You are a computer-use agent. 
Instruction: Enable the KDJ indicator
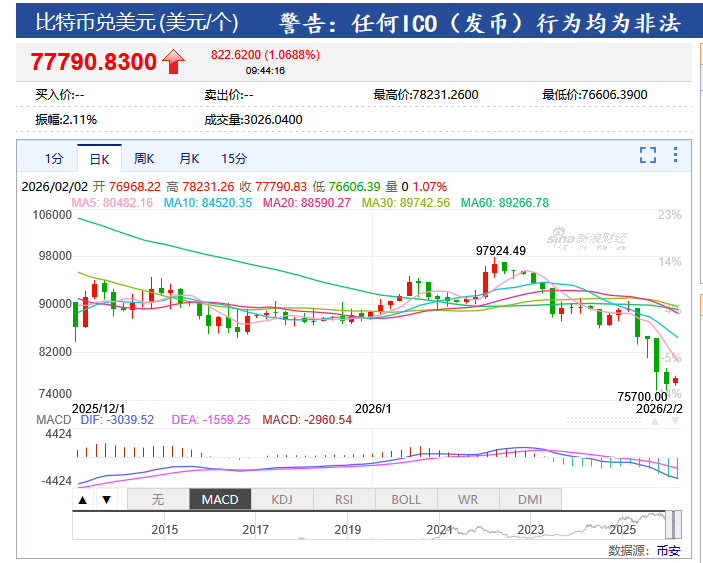point(282,499)
